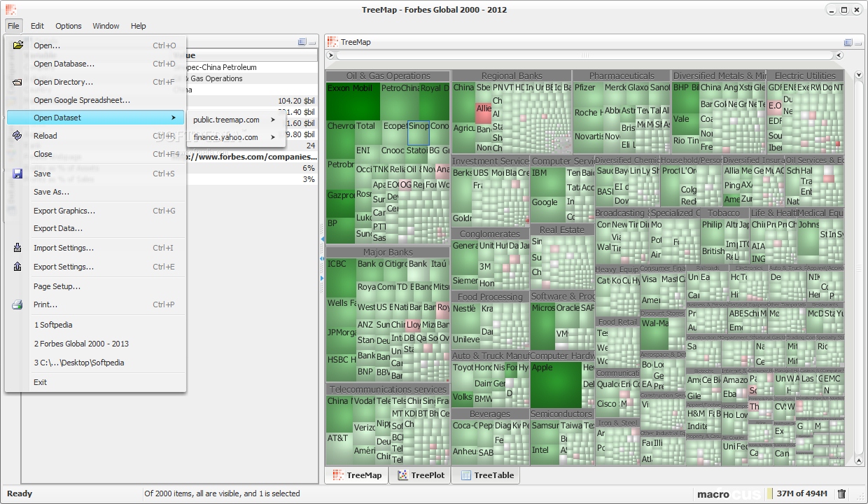The height and width of the screenshot is (504, 868).
Task: Select Open Database... menu entry
Action: 95,64
